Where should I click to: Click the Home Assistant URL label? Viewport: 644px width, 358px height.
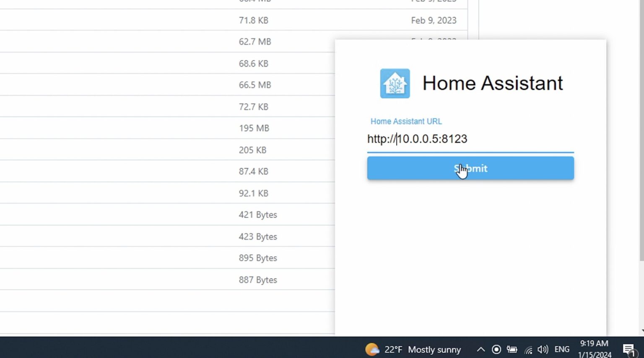pos(406,121)
